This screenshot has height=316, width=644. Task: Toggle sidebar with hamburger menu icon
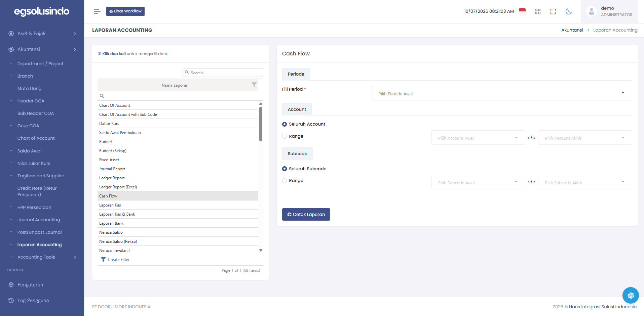tap(97, 11)
